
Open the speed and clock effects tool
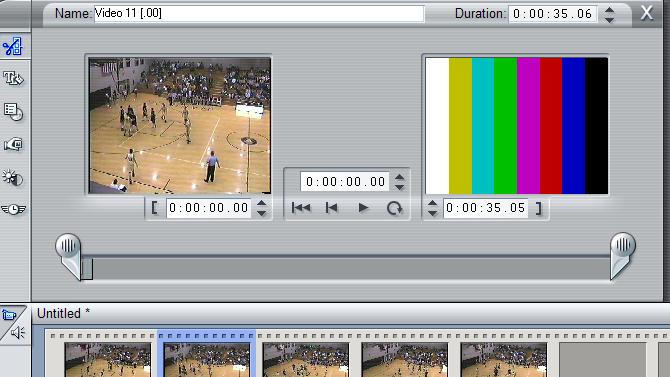[13, 209]
